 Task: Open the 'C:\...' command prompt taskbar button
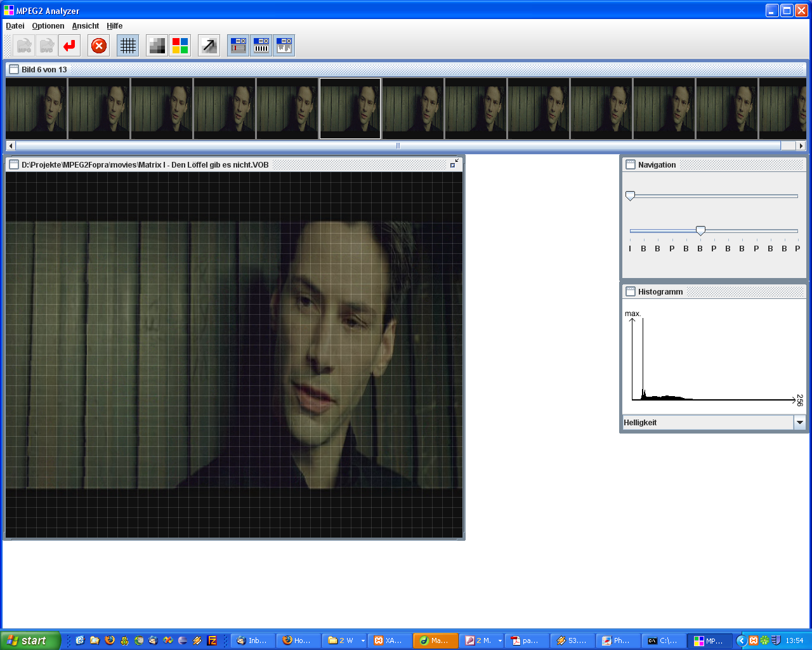click(664, 640)
